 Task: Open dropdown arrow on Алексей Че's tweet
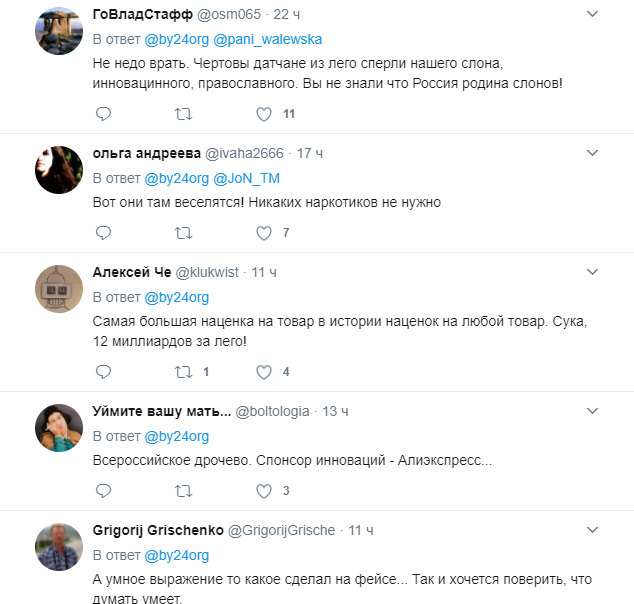pos(592,272)
